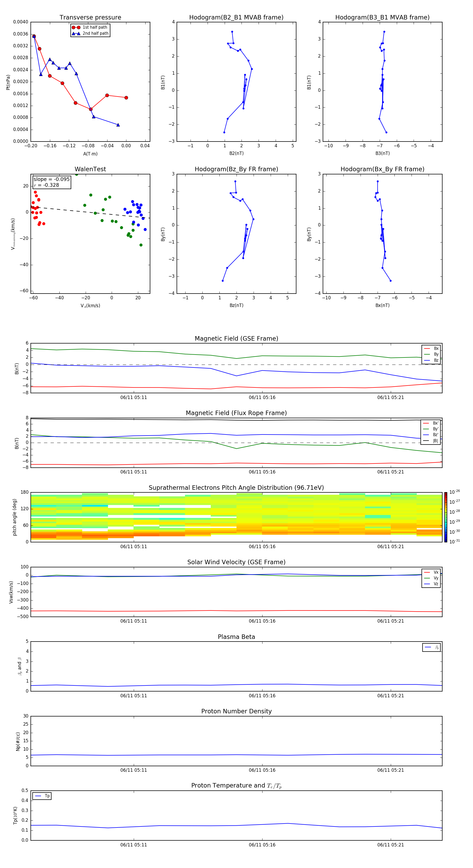Click '06/11 05:11' tick in GSE magnetic panel
Screen dimensions: 473x868
pyautogui.click(x=134, y=398)
